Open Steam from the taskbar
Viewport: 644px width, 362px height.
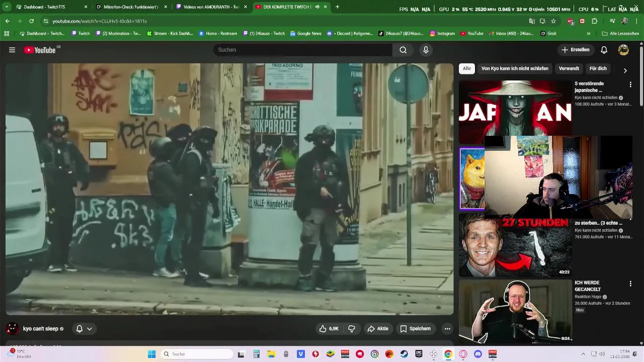404,354
